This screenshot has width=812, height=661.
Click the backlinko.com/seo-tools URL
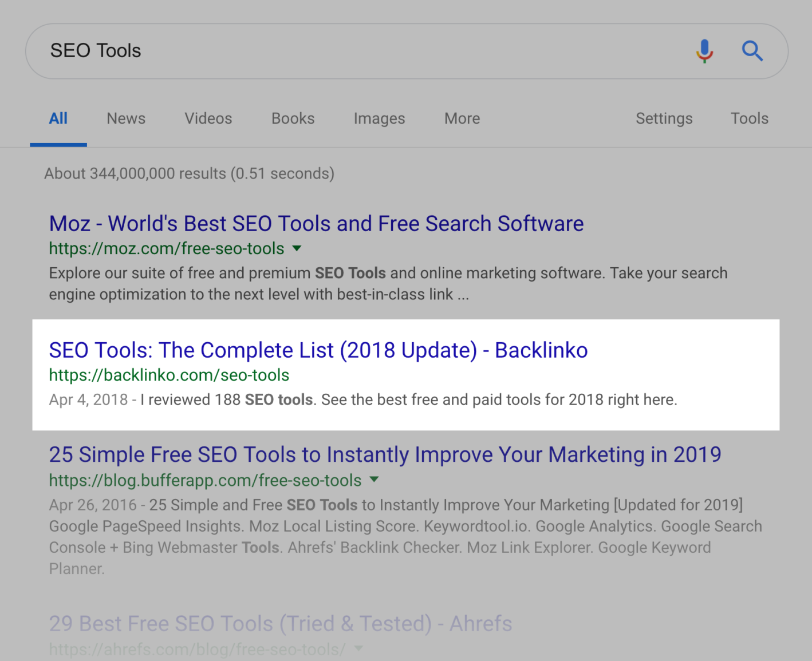coord(169,375)
